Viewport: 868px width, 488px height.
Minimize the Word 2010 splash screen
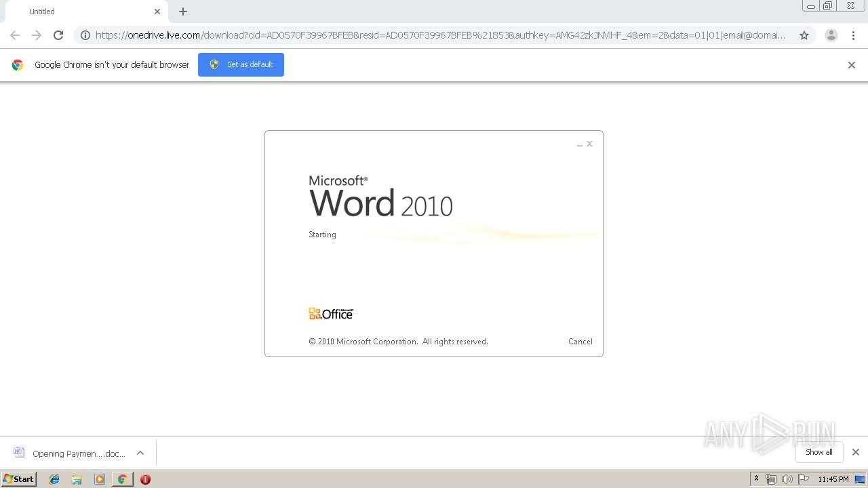coord(579,144)
